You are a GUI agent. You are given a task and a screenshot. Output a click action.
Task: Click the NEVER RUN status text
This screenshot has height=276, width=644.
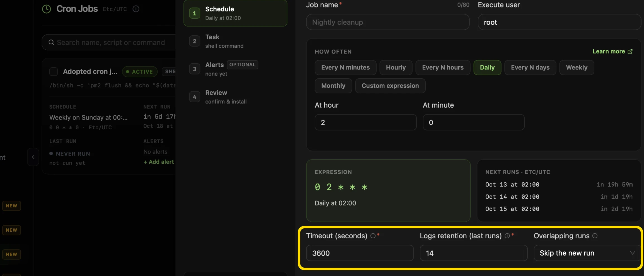tap(73, 154)
